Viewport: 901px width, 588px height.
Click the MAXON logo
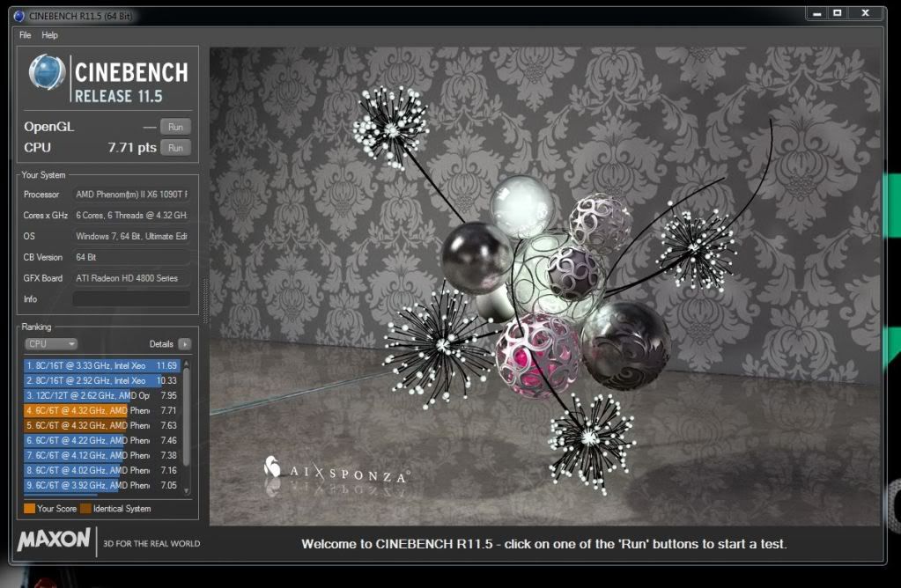[x=54, y=540]
